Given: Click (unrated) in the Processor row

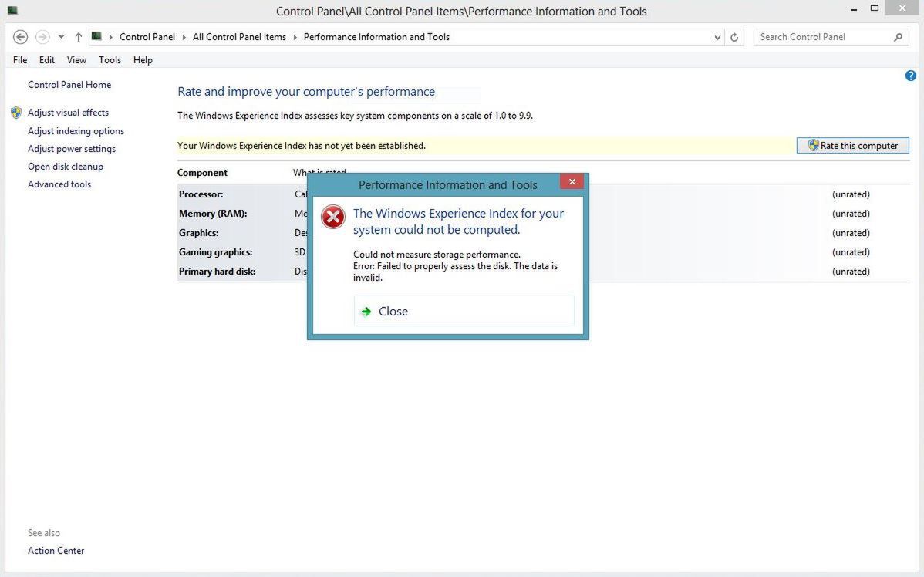Looking at the screenshot, I should pos(851,194).
